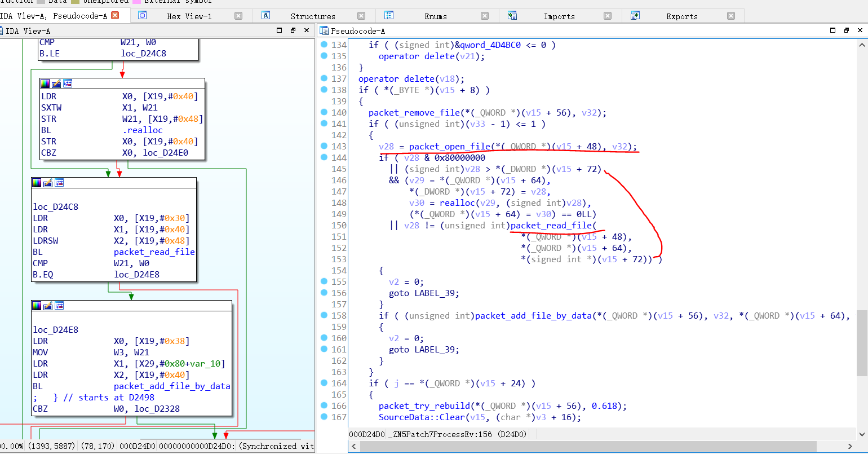Click the horizontal scrollbar right arrow
The height and width of the screenshot is (454, 868).
point(851,446)
